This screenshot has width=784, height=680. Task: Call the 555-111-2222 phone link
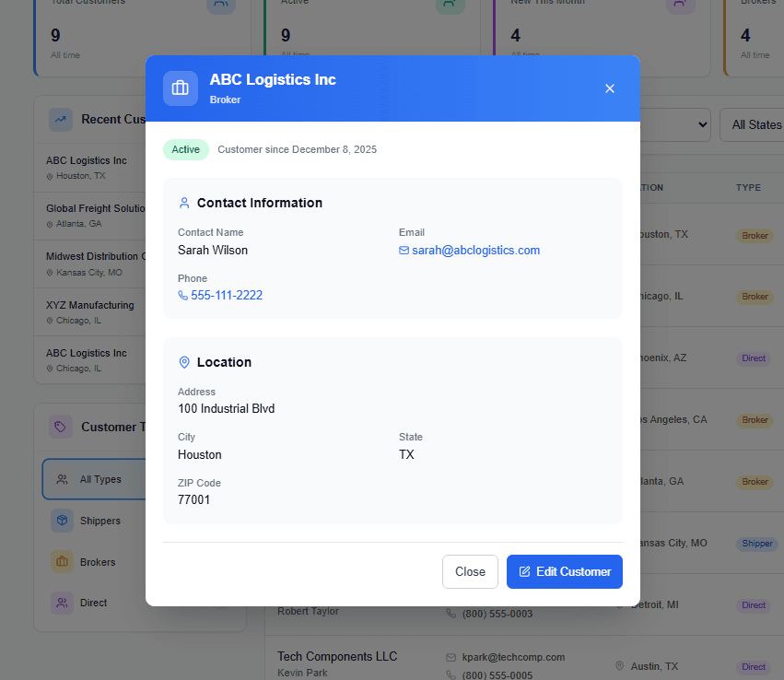pos(227,296)
